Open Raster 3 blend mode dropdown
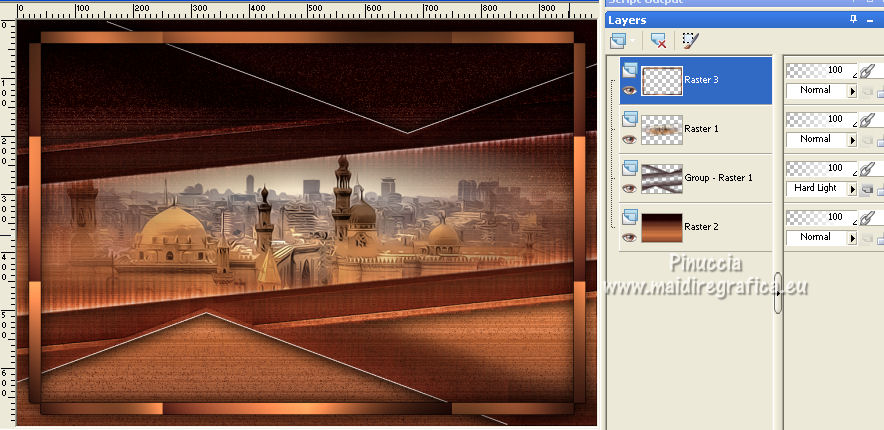The image size is (884, 430). click(x=852, y=91)
